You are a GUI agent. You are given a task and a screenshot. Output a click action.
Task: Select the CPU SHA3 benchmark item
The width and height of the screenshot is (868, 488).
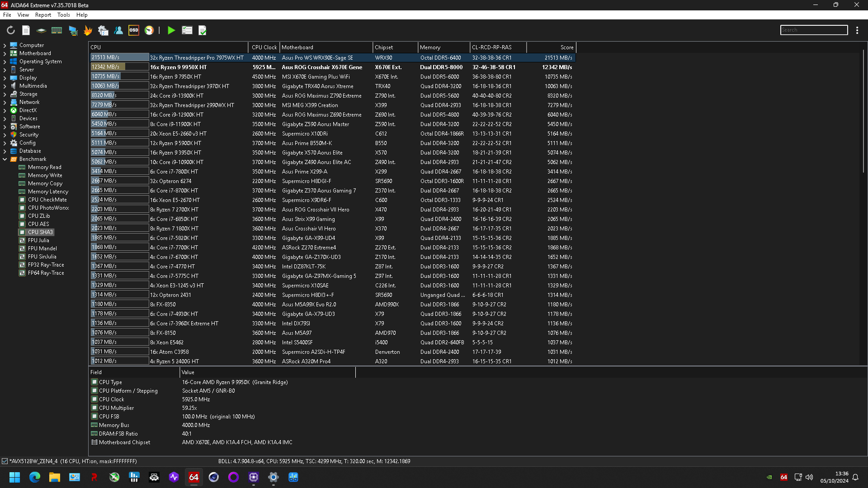[x=40, y=232]
